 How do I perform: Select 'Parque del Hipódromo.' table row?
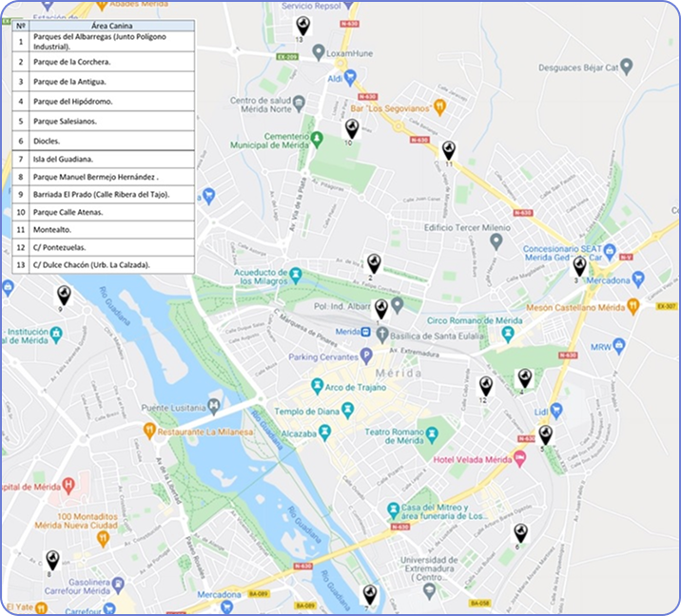pyautogui.click(x=104, y=101)
